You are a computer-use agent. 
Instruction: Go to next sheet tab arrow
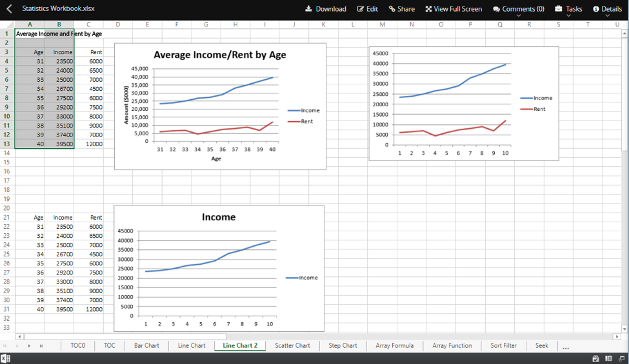pyautogui.click(x=29, y=345)
